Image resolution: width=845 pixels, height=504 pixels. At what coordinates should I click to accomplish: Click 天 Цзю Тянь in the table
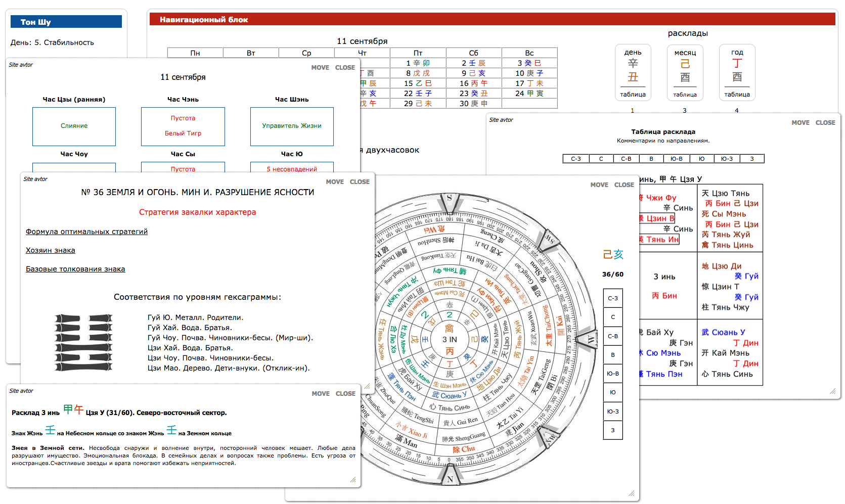pyautogui.click(x=726, y=193)
